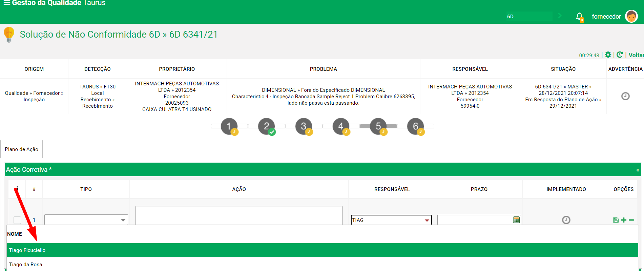Viewport: 644px width, 271px height.
Task: Click the DETECÇÃO column header
Action: coord(97,69)
